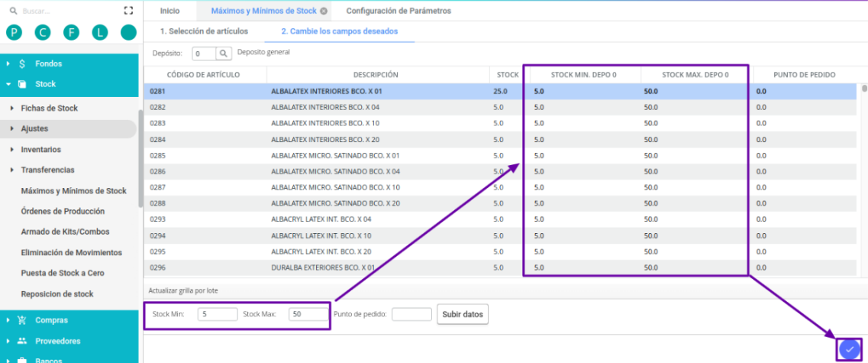The width and height of the screenshot is (868, 363).
Task: Click the people icon for Proveedores
Action: coord(22,341)
